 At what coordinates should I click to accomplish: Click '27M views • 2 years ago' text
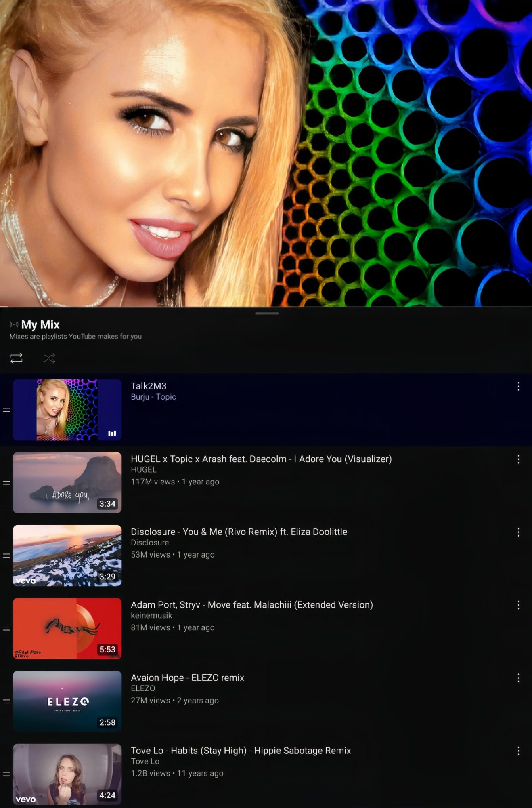(x=175, y=701)
